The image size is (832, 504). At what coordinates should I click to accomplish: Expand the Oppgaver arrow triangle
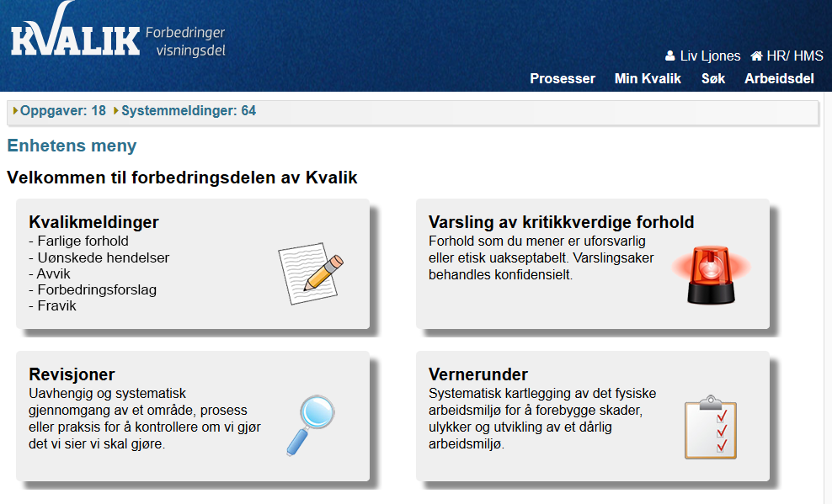click(15, 111)
